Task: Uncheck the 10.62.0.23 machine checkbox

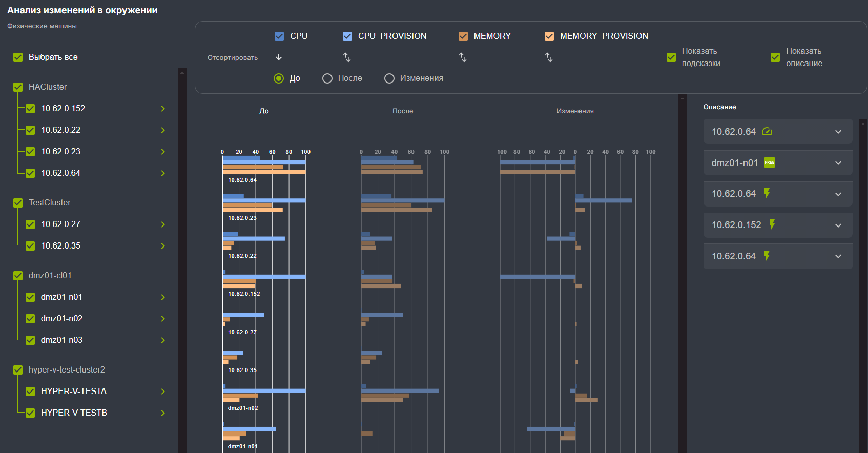Action: click(x=30, y=152)
